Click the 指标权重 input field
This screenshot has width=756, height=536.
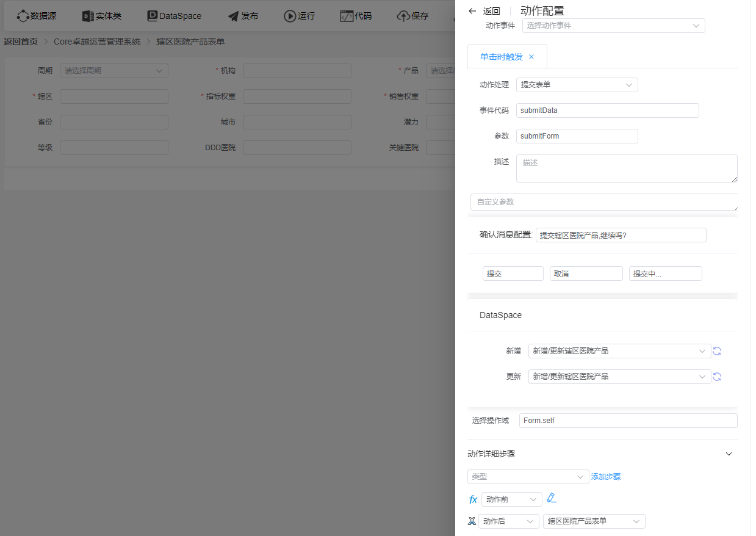coord(297,96)
